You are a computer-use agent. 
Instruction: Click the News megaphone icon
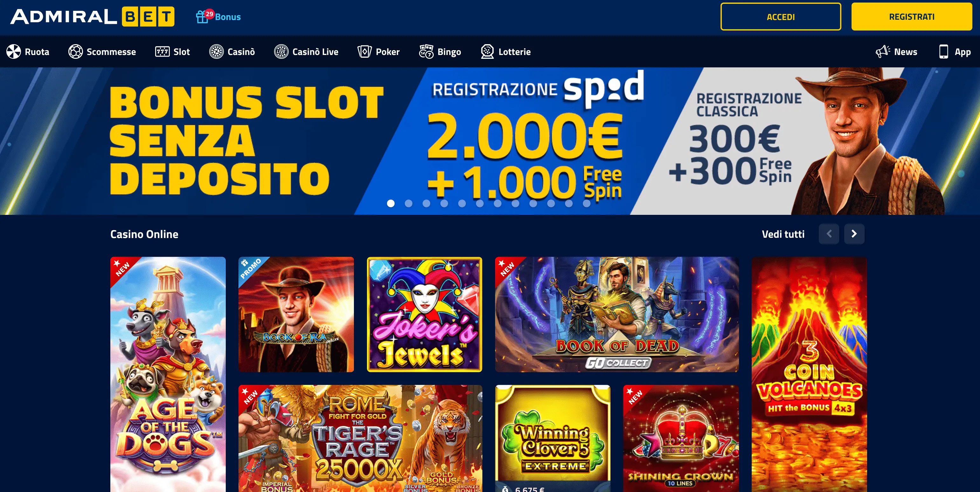click(883, 52)
